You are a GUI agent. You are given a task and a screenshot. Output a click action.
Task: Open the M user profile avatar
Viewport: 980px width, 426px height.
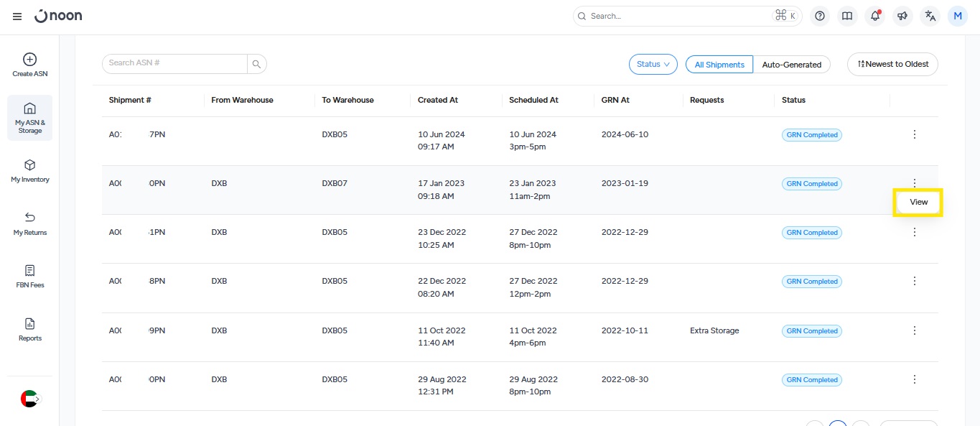[x=957, y=16]
